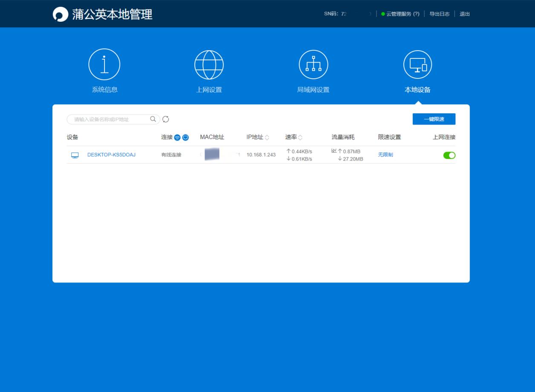Click the 蒲公英 logo icon
Viewport: 535px width, 392px height.
(x=61, y=14)
